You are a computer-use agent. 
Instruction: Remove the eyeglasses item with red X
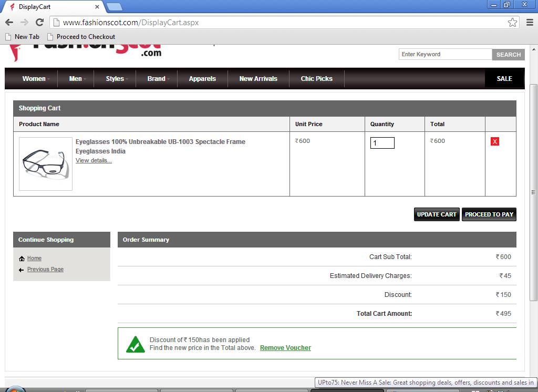[494, 142]
